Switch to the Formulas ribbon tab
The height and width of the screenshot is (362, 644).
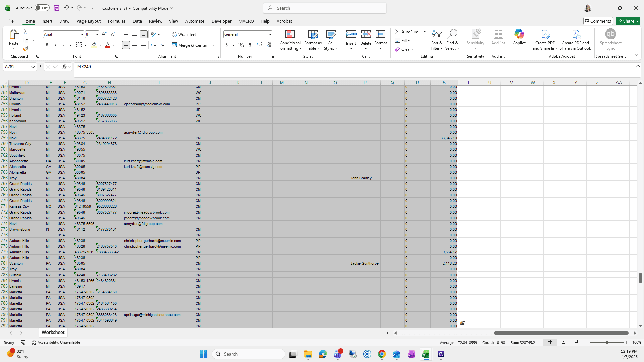point(117,21)
